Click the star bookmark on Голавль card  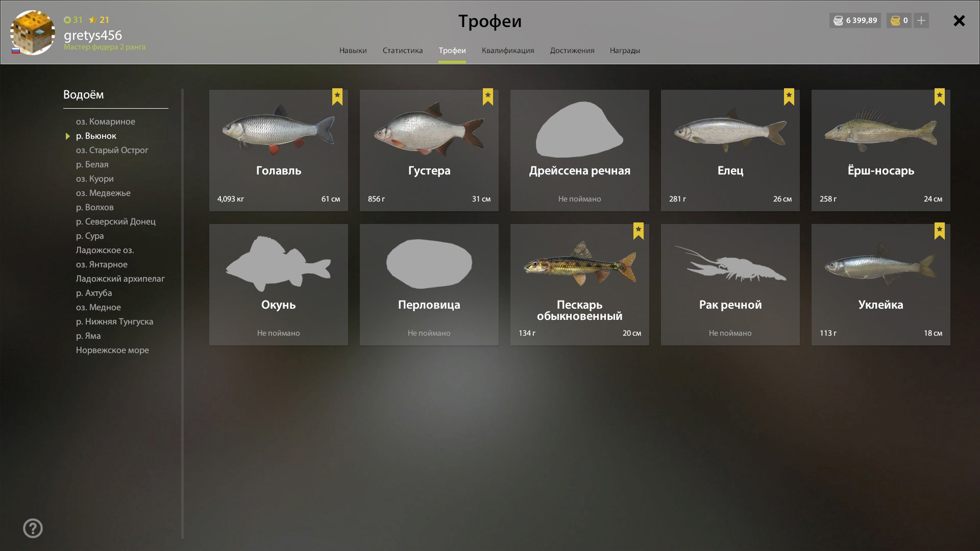[337, 96]
